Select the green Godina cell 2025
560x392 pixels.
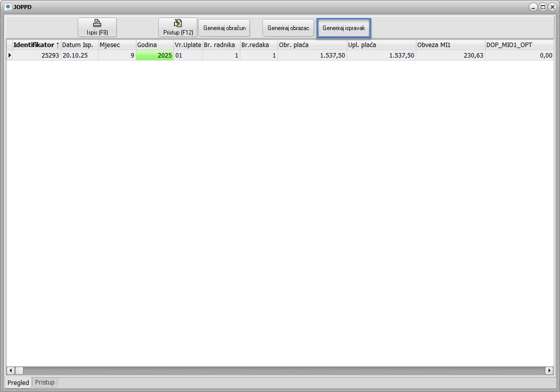pos(154,56)
